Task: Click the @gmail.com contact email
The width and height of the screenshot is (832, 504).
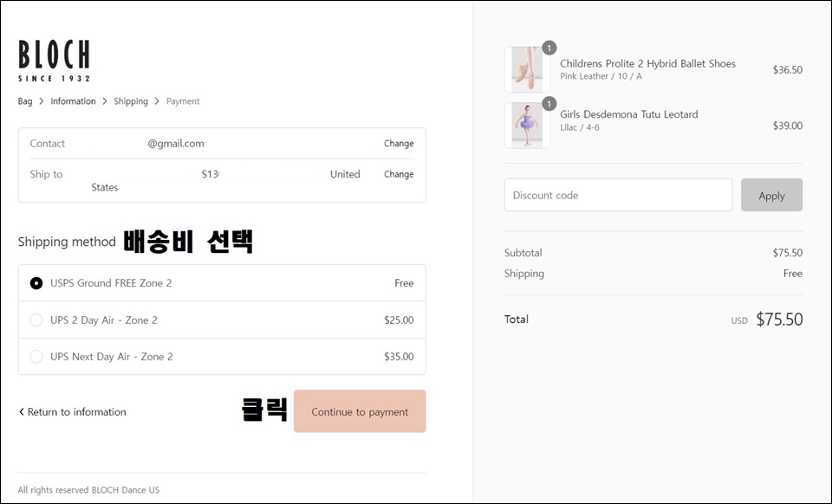Action: click(x=176, y=144)
